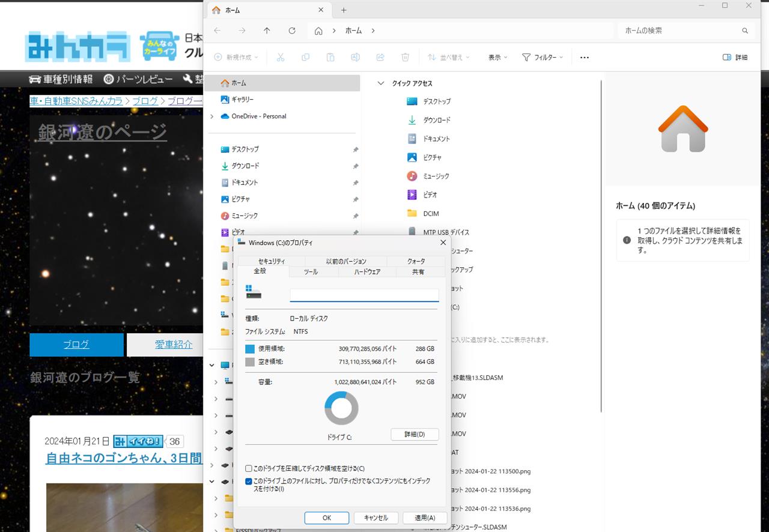Refresh the Explorer view
Viewport: 769px width, 532px height.
click(x=292, y=31)
